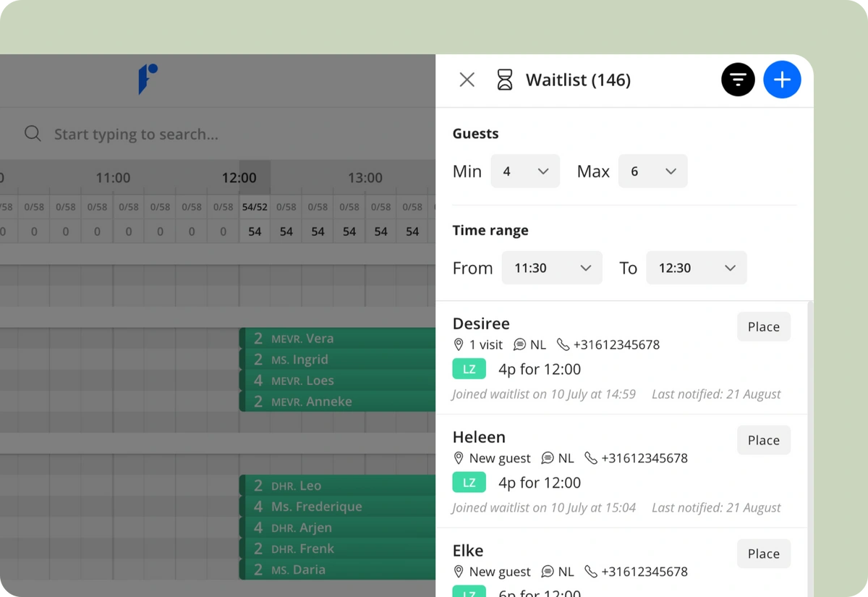Click the 'Waitlist (146)' title
This screenshot has width=868, height=597.
pyautogui.click(x=578, y=80)
